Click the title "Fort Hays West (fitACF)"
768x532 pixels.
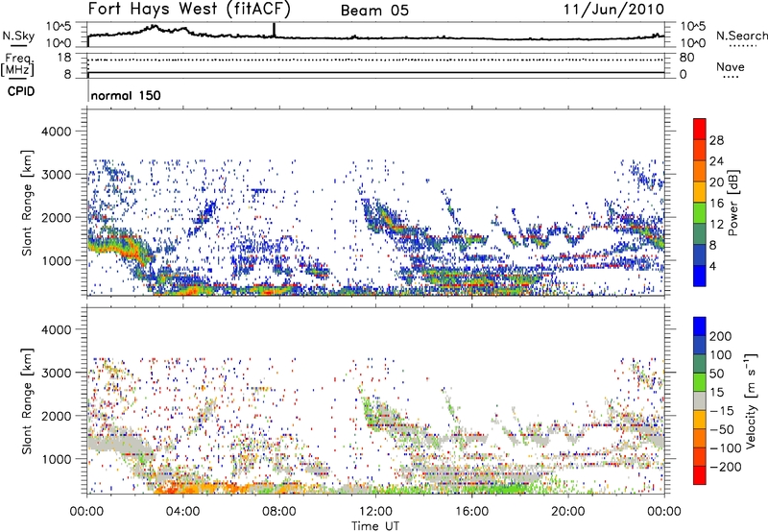189,9
